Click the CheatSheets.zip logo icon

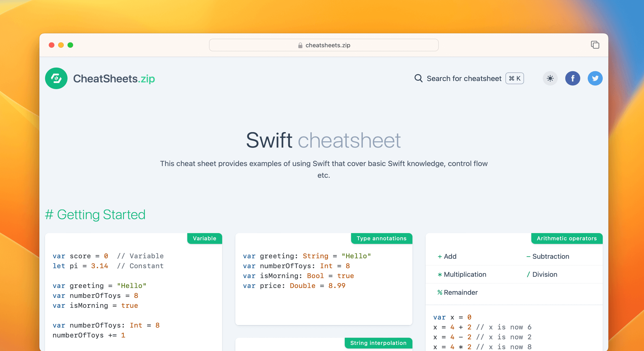56,78
